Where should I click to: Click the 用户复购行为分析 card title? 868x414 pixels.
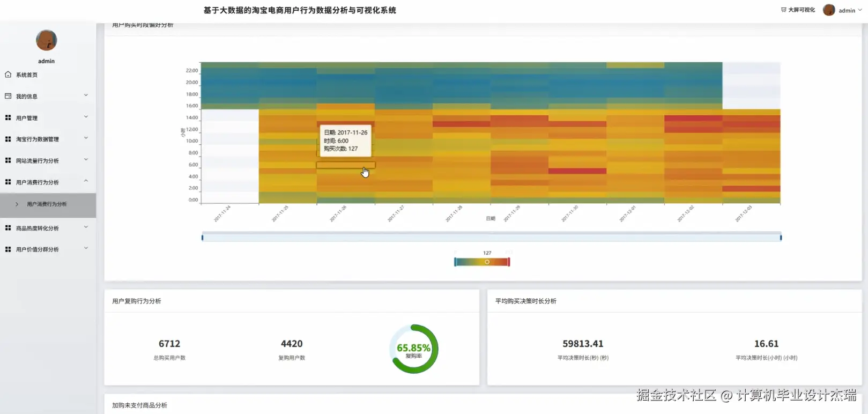pos(137,301)
